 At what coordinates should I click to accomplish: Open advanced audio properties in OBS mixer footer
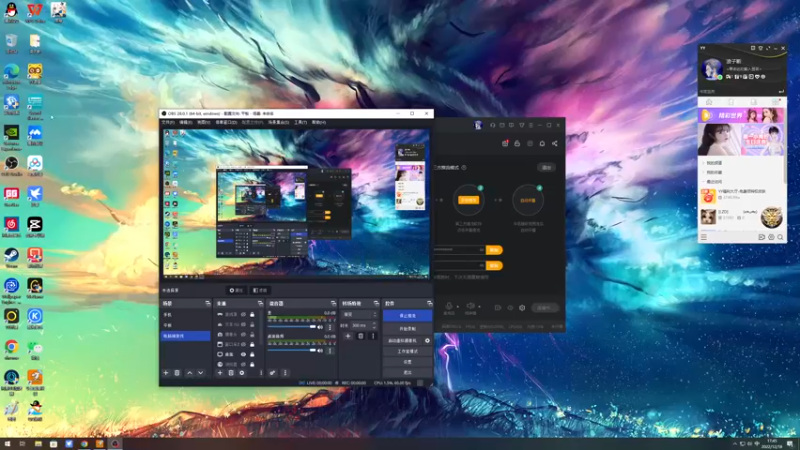272,373
